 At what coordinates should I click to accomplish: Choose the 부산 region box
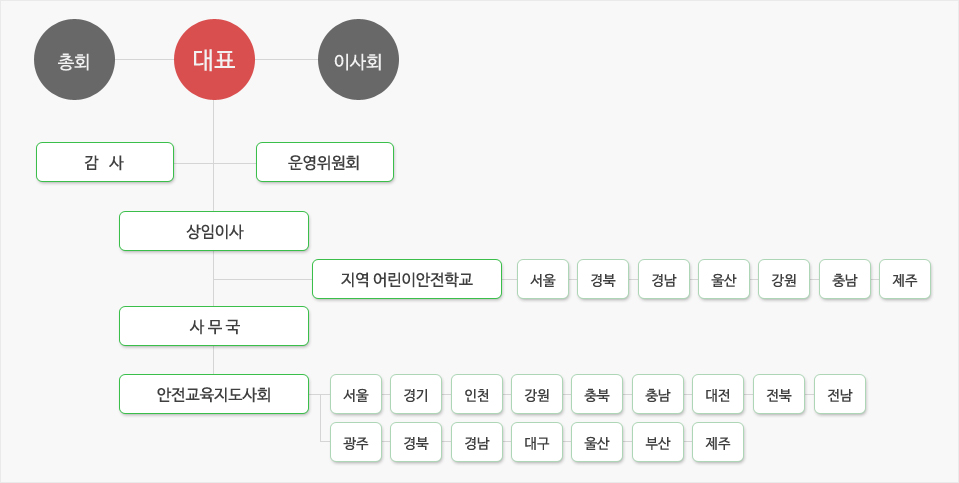[x=658, y=442]
